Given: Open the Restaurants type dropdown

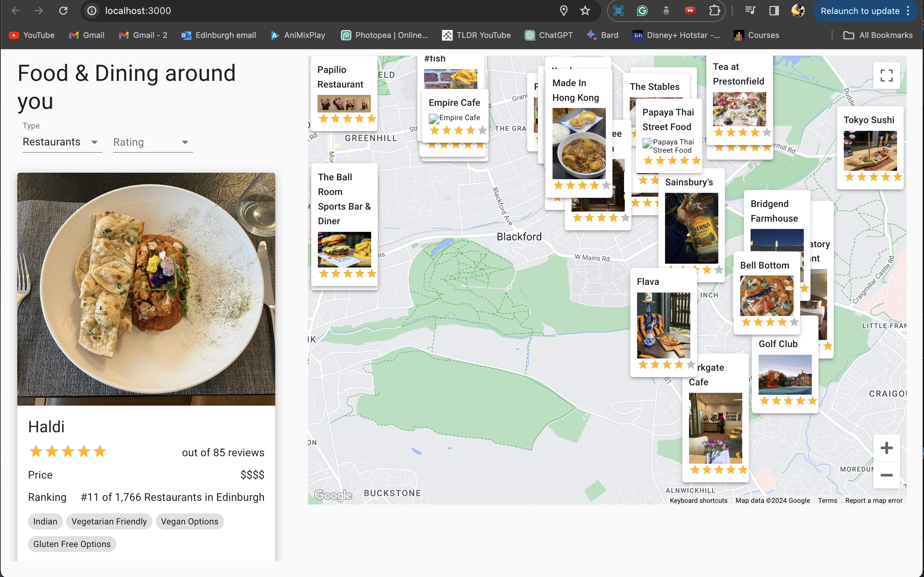Looking at the screenshot, I should click(62, 142).
